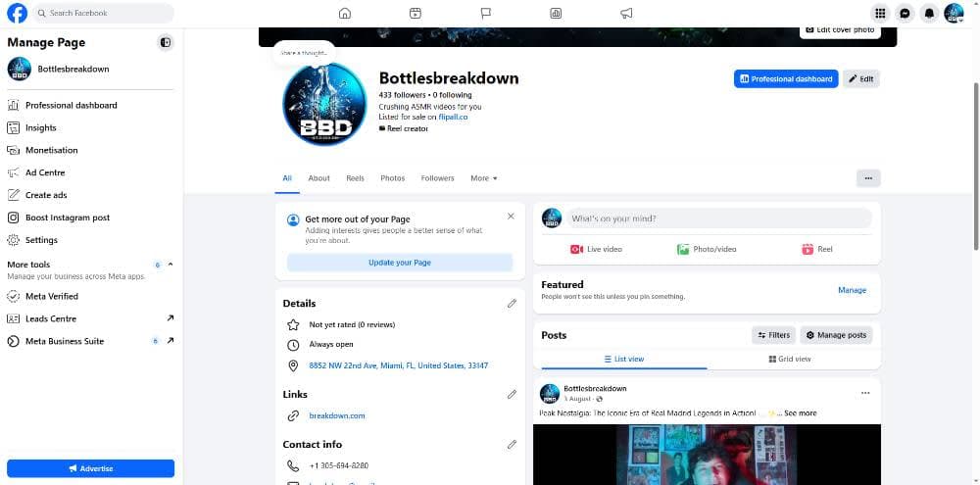Collapse the More tools section chevron
980x485 pixels.
tap(171, 265)
